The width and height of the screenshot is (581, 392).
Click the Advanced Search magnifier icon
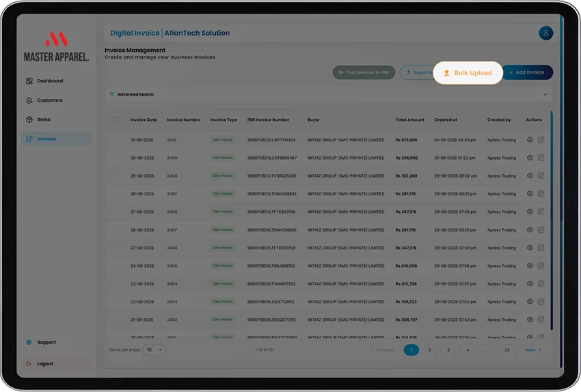tap(112, 94)
